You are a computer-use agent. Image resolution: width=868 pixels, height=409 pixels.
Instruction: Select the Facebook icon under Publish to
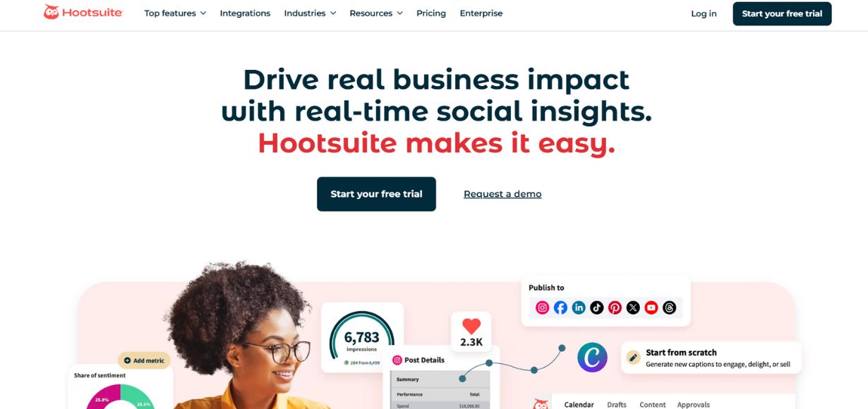(x=560, y=307)
